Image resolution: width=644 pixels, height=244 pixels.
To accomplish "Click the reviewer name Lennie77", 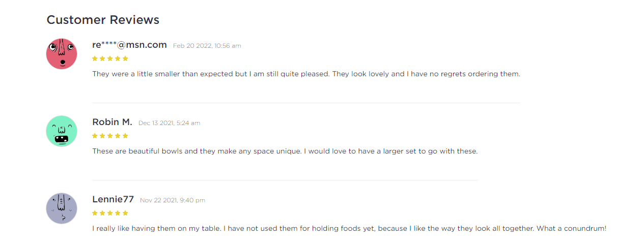I will pyautogui.click(x=113, y=199).
